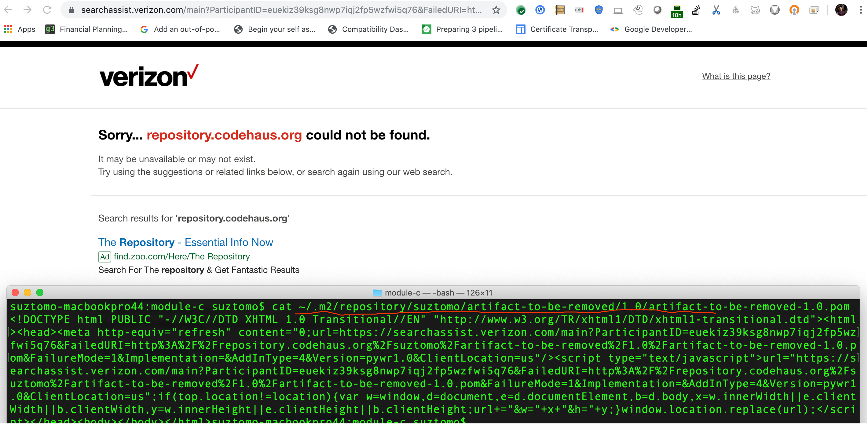Bookmark the page with the star icon

coord(496,10)
